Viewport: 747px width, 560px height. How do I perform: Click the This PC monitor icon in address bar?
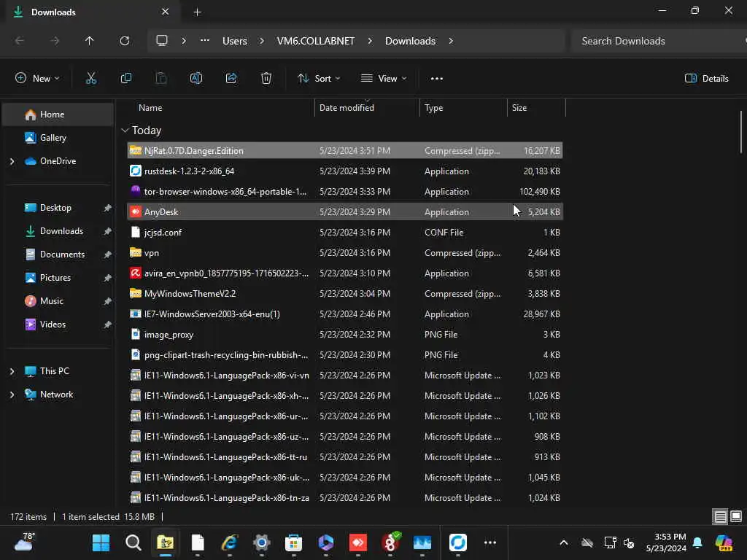click(162, 41)
